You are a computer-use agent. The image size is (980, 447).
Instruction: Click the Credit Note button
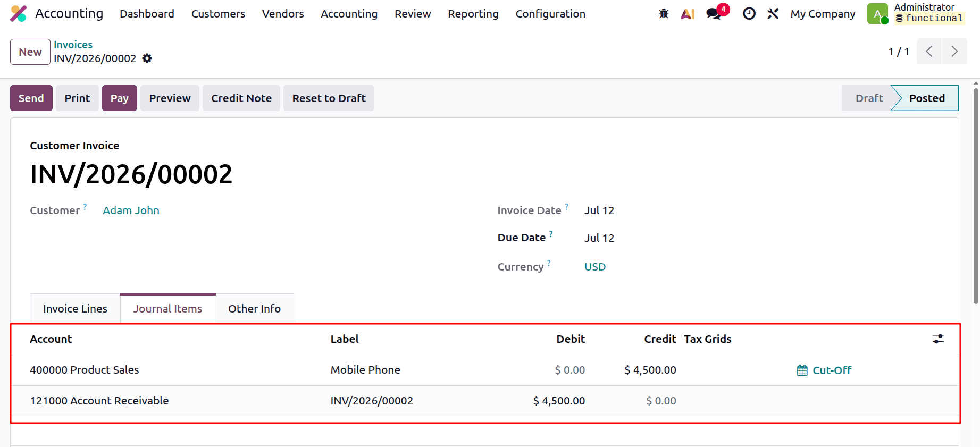tap(241, 98)
